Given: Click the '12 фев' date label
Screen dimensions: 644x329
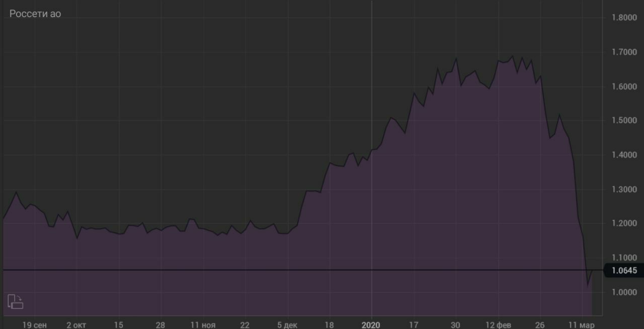Looking at the screenshot, I should point(498,325).
